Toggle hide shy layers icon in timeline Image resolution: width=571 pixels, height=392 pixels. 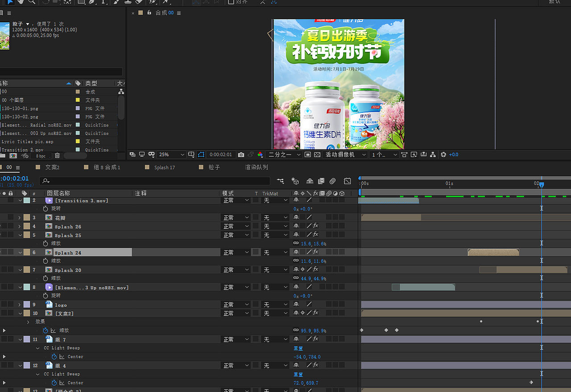pos(310,181)
